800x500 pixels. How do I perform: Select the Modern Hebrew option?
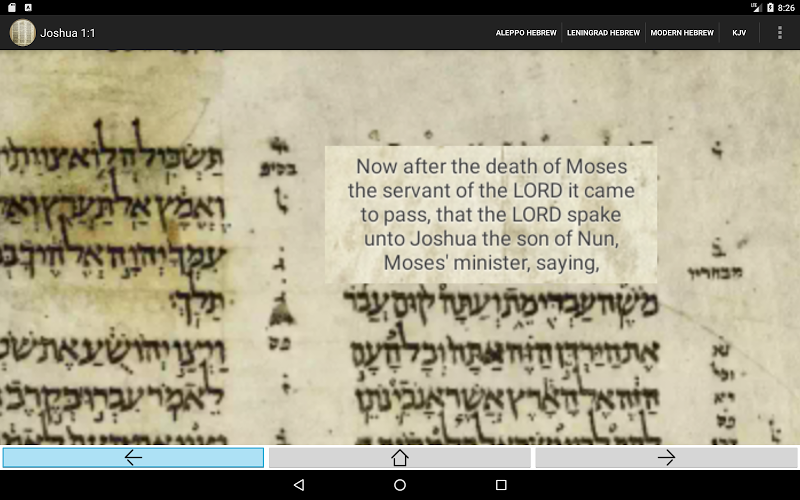(x=682, y=33)
